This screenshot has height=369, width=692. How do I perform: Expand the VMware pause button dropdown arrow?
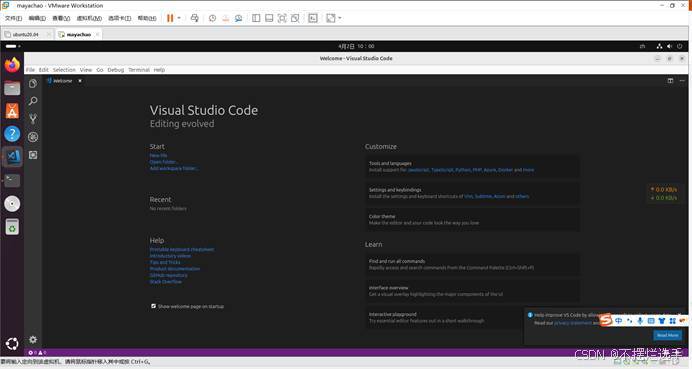(x=179, y=18)
